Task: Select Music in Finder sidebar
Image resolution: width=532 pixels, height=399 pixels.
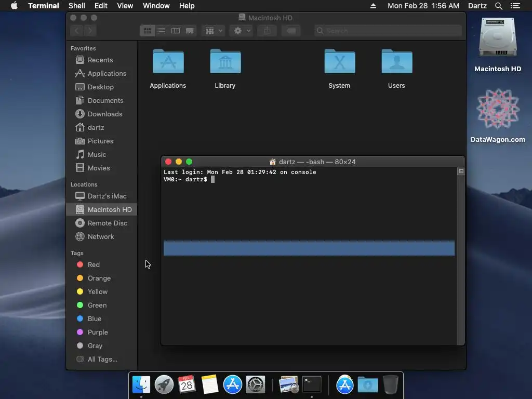Action: [101, 155]
